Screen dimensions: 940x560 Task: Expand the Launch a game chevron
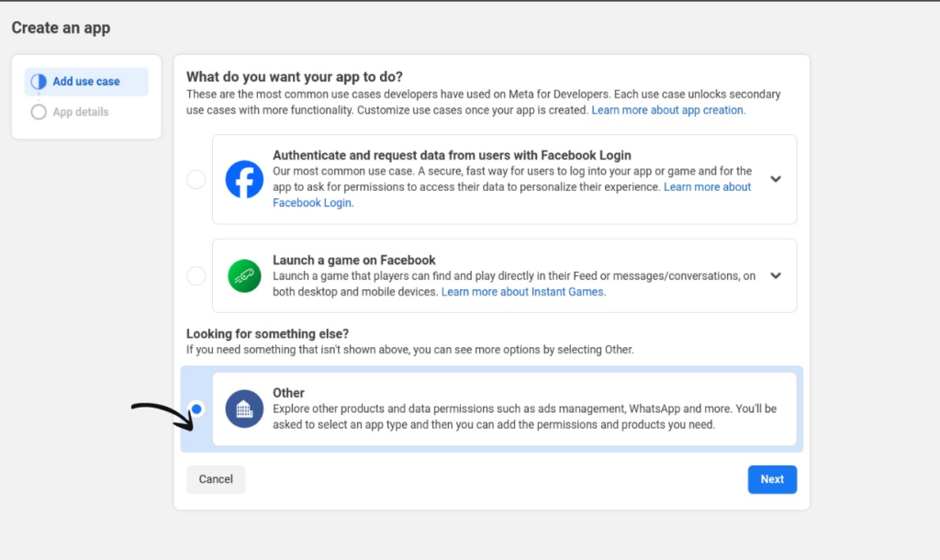(x=776, y=275)
